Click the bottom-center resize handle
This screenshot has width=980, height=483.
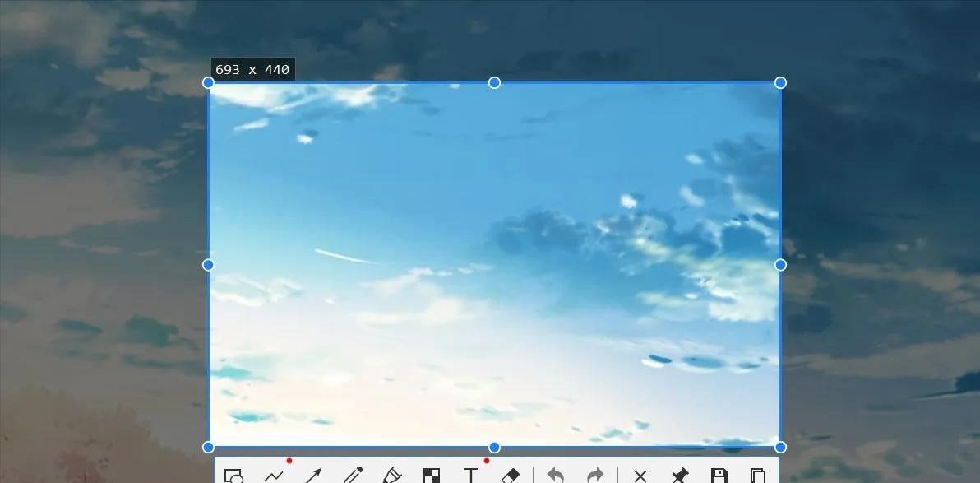(494, 447)
